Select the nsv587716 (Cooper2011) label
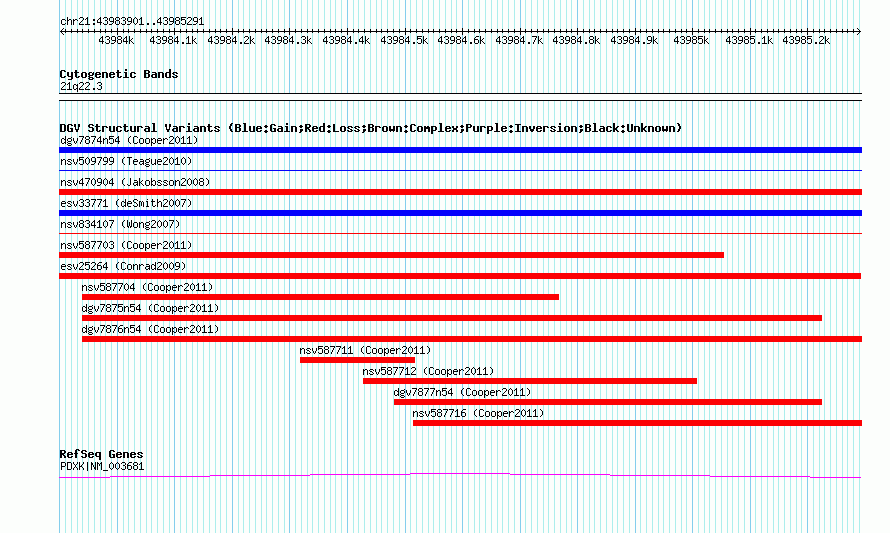Viewport: 890px width, 533px height. [478, 413]
